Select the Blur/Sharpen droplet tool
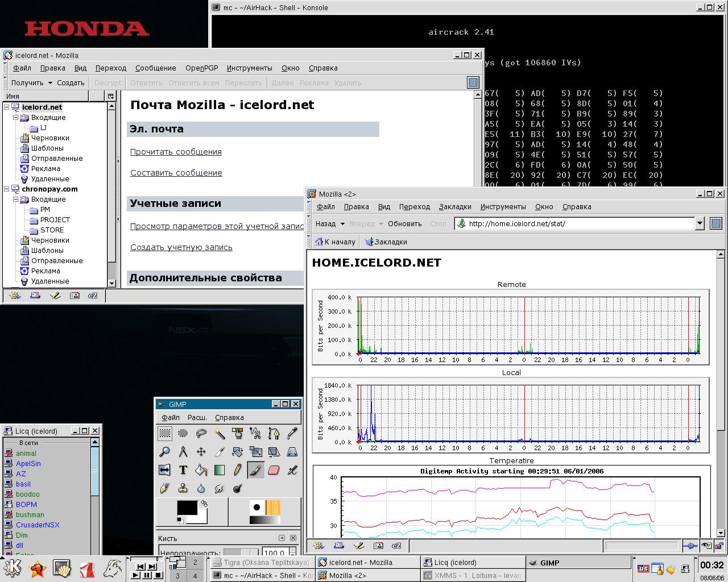 coord(201,488)
